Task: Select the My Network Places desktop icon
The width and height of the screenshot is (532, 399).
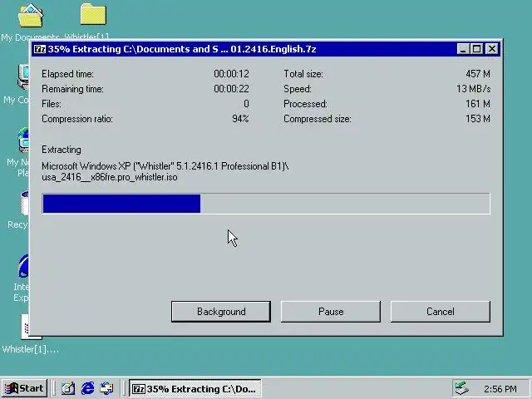Action: [x=17, y=151]
